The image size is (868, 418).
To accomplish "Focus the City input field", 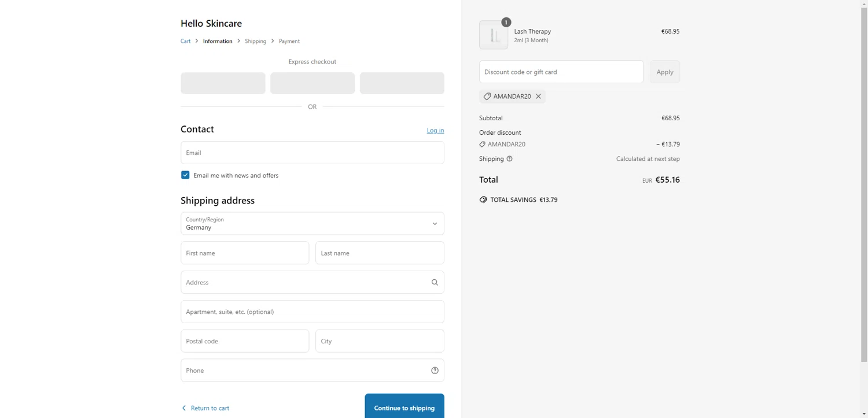I will pyautogui.click(x=380, y=341).
